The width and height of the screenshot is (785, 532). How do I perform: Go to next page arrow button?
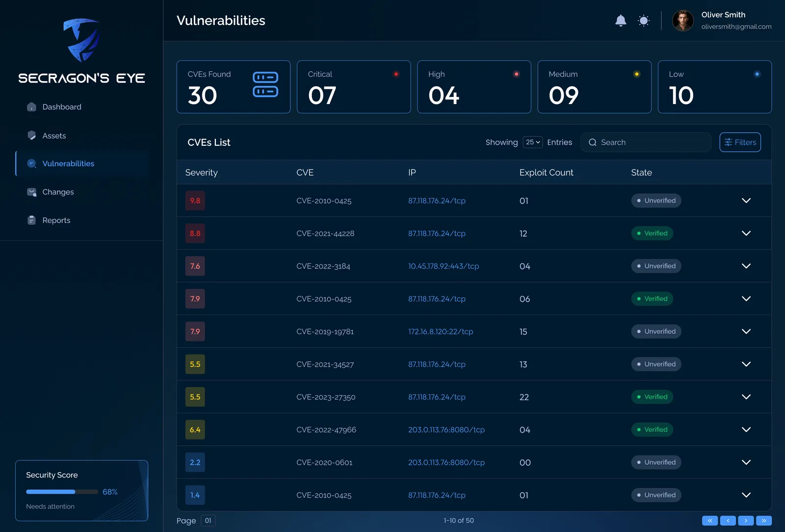pos(746,521)
